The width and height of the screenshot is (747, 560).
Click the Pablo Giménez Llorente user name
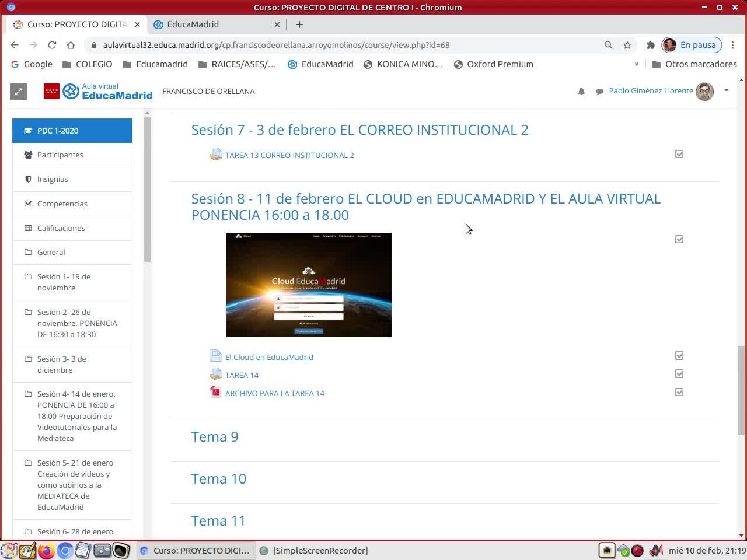click(x=651, y=90)
